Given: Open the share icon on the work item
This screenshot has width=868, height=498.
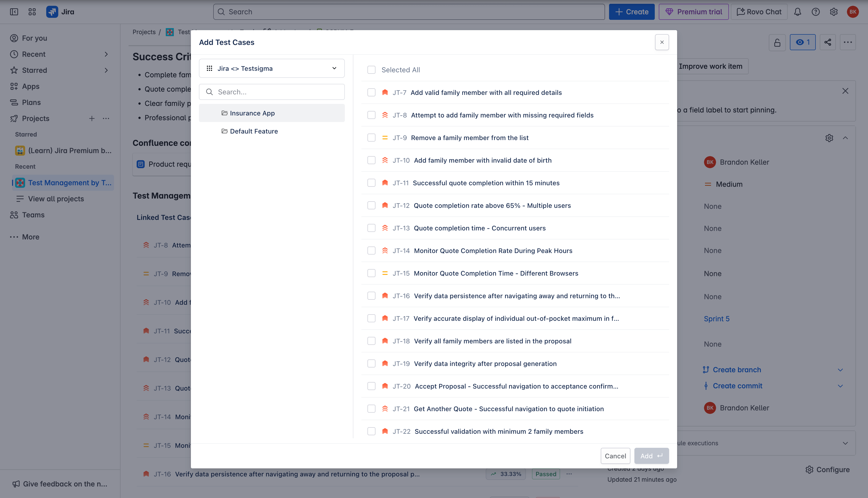Looking at the screenshot, I should pyautogui.click(x=828, y=42).
